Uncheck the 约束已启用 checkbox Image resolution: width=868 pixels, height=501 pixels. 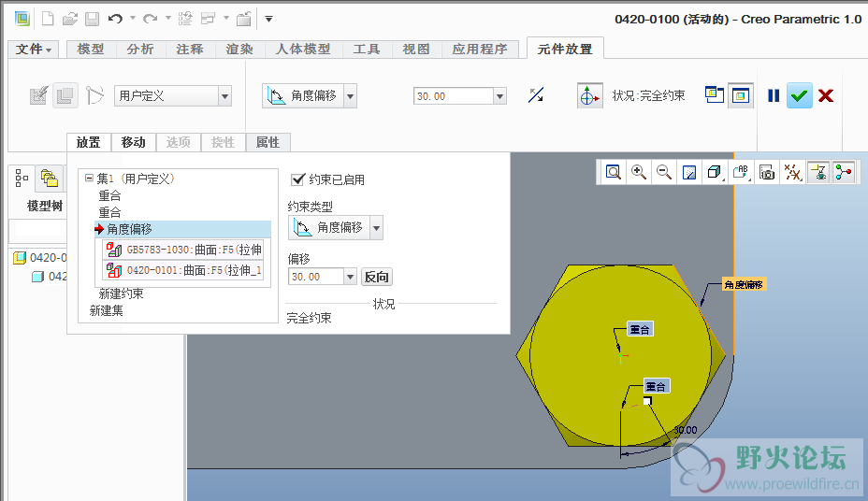(x=297, y=179)
